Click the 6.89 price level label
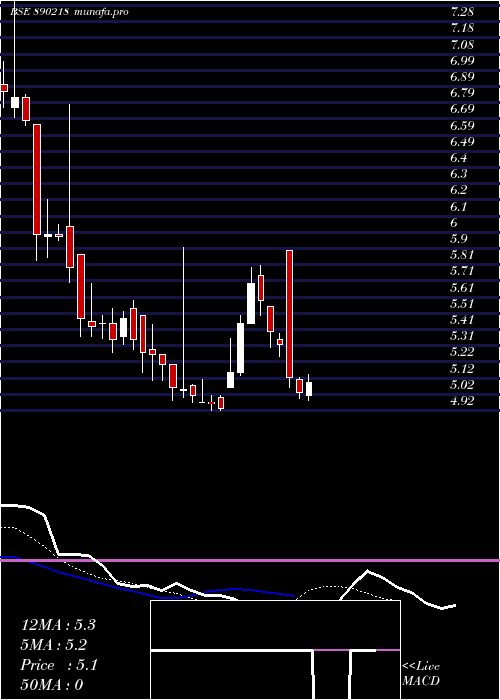The height and width of the screenshot is (700, 500). tap(462, 77)
